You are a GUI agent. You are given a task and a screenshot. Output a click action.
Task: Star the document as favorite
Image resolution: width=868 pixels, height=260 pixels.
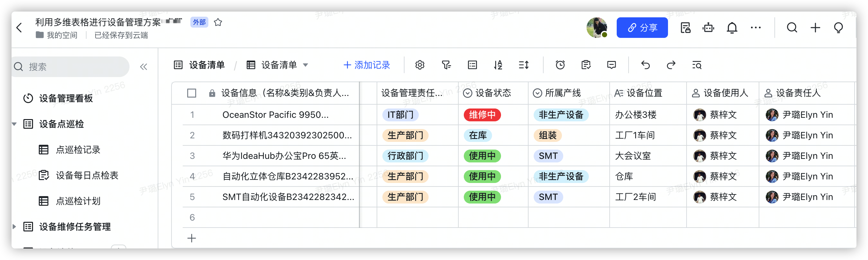218,22
